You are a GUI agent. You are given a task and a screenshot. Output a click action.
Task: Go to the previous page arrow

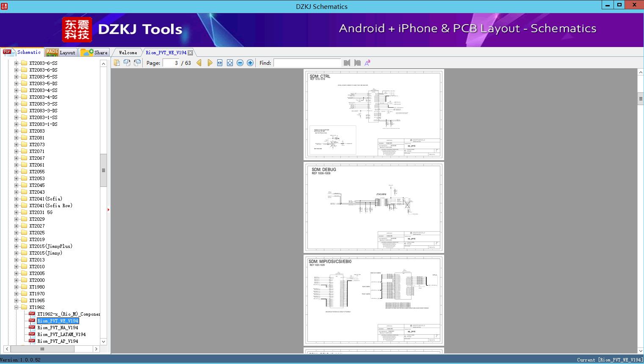point(199,63)
